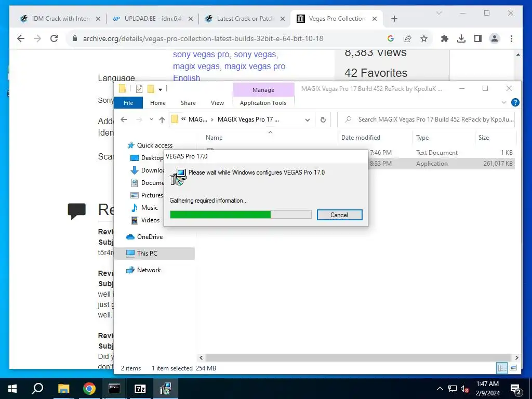The image size is (532, 399).
Task: Open Quick Access toolbar customize dropdown
Action: (161, 89)
